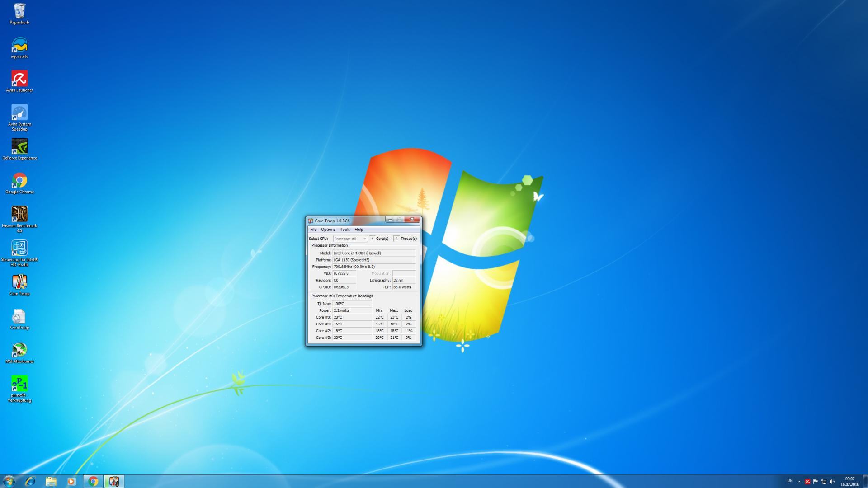Select the GeForce Experience desktop icon
This screenshot has width=868, height=488.
point(19,150)
